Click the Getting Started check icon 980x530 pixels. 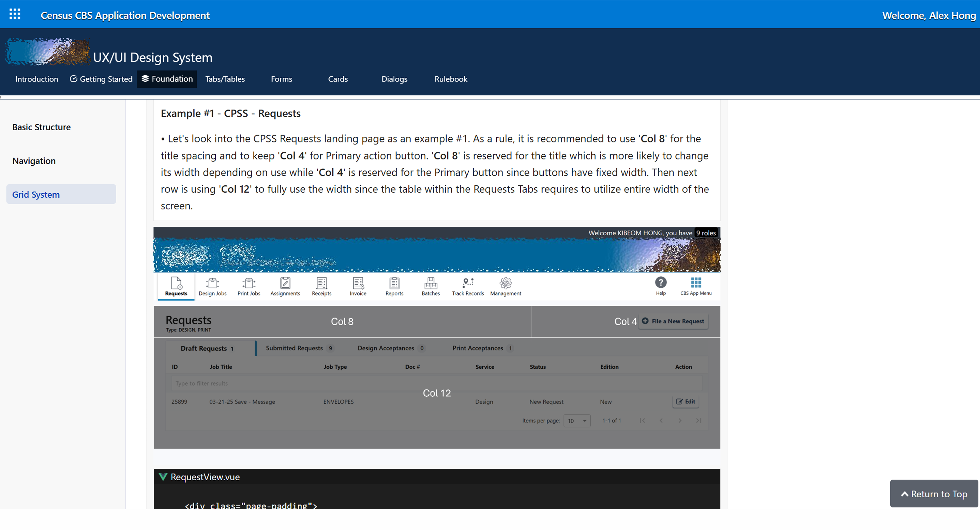pyautogui.click(x=73, y=79)
